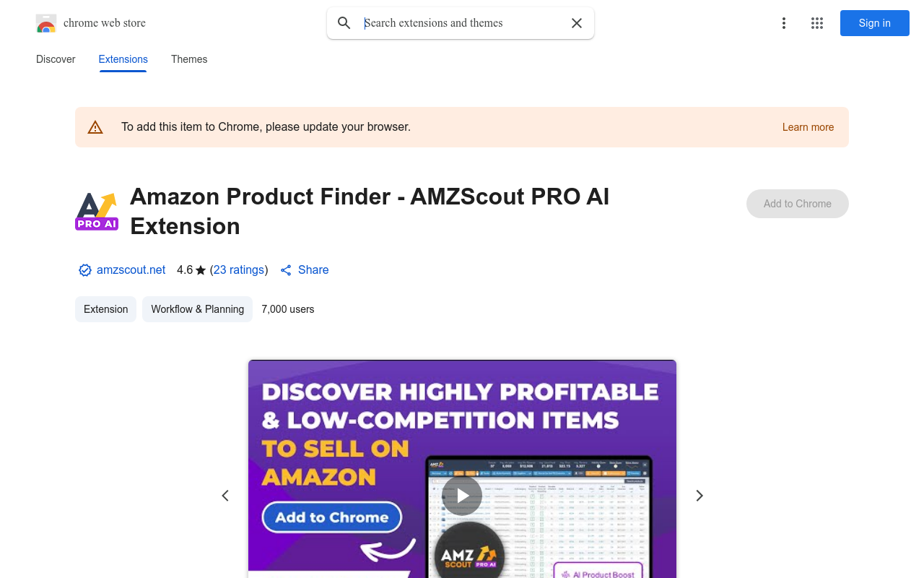Viewport: 924px width, 578px height.
Task: Click the warning triangle icon in the banner
Action: pos(95,126)
